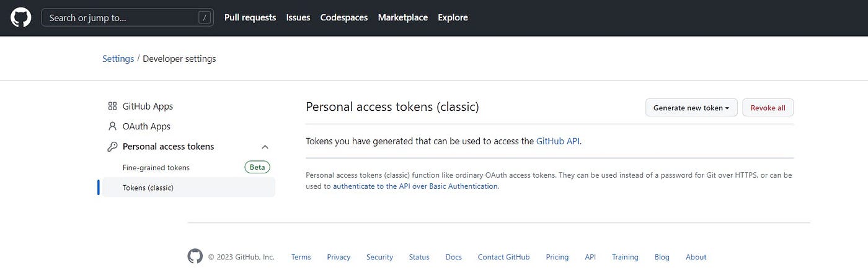Click the GitHub Apps grid icon

tap(112, 106)
